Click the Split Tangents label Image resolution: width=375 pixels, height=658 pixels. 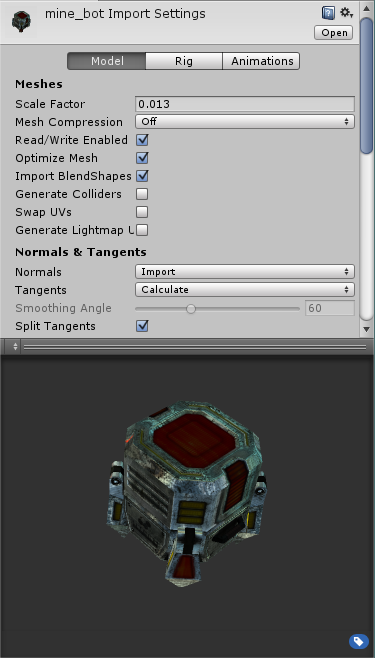(55, 326)
